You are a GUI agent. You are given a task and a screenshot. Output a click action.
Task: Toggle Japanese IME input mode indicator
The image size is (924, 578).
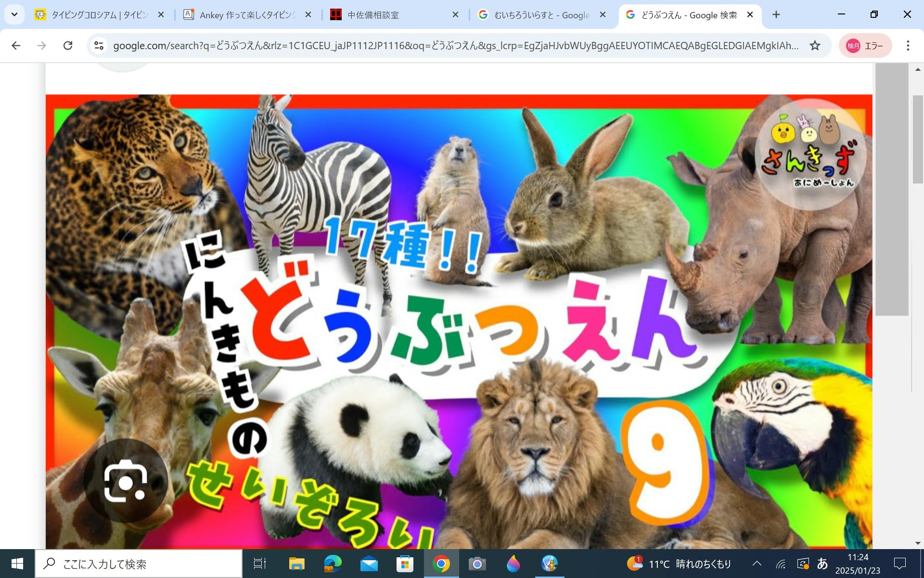pos(822,564)
